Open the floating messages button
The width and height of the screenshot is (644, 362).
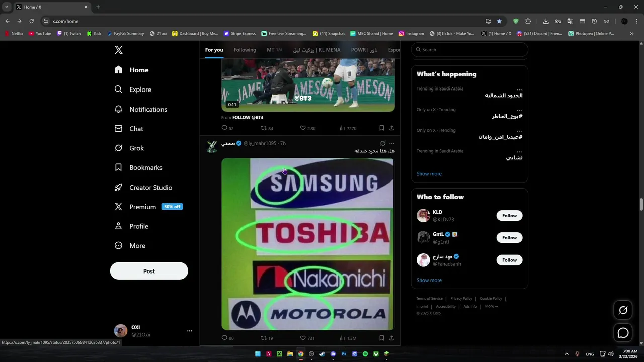623,333
